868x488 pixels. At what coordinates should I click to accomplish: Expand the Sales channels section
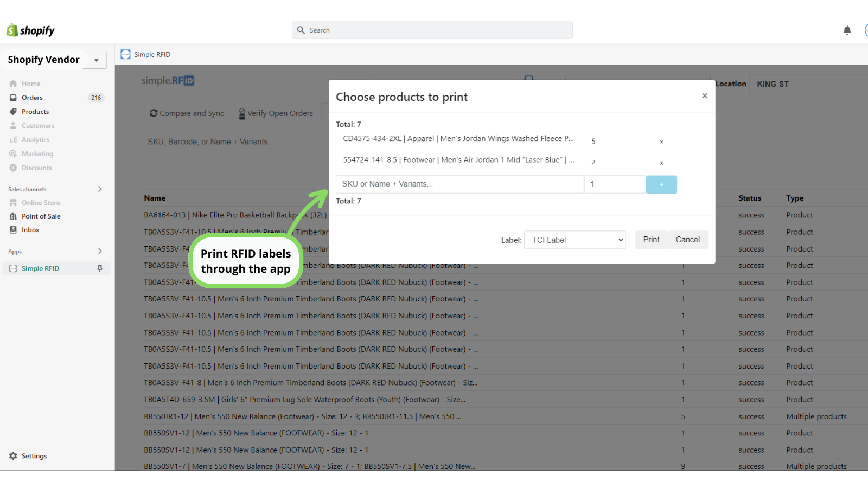click(100, 189)
